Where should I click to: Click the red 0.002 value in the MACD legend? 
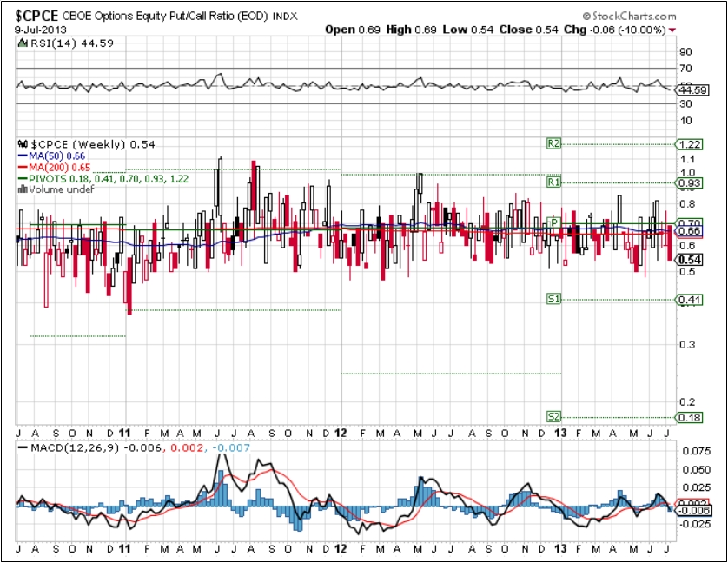tap(188, 447)
